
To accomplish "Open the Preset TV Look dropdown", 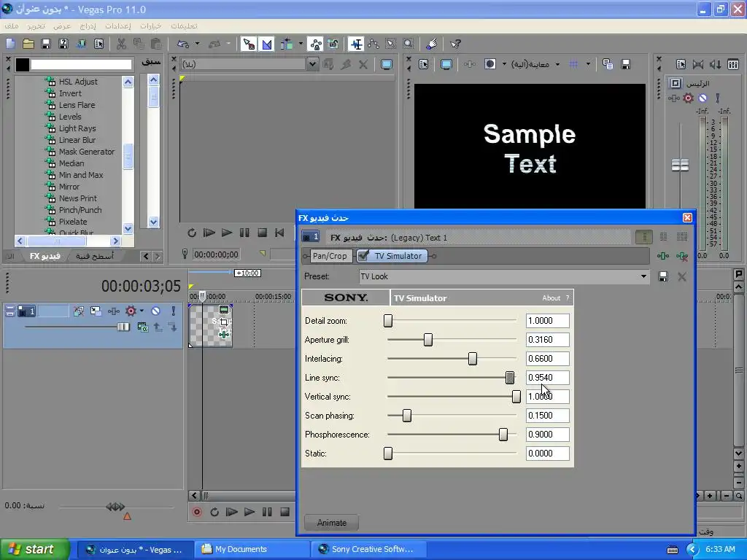I will click(x=643, y=276).
